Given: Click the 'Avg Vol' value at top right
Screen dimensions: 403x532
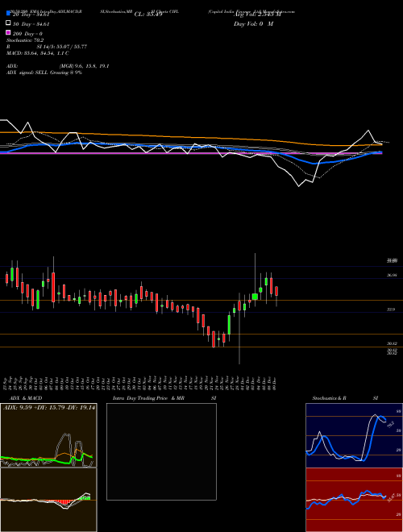Looking at the screenshot, I should pyautogui.click(x=257, y=15).
